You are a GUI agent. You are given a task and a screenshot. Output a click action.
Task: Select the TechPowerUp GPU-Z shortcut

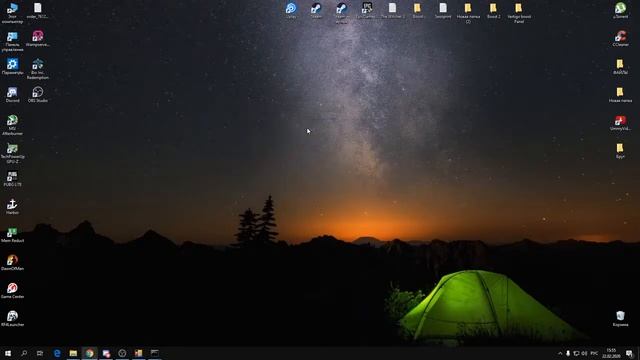click(x=12, y=153)
